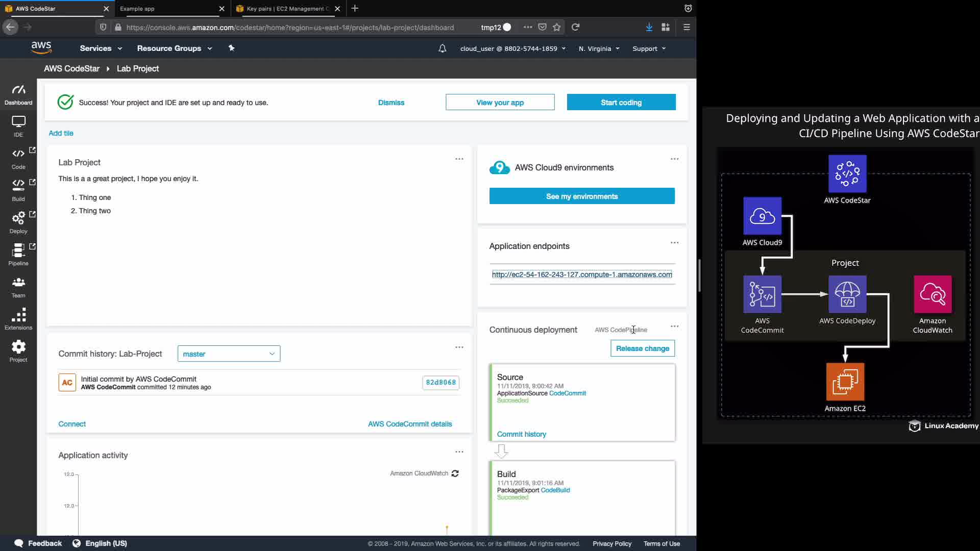Click the Amazon CloudWatch refresh icon
This screenshot has width=980, height=551.
click(455, 473)
